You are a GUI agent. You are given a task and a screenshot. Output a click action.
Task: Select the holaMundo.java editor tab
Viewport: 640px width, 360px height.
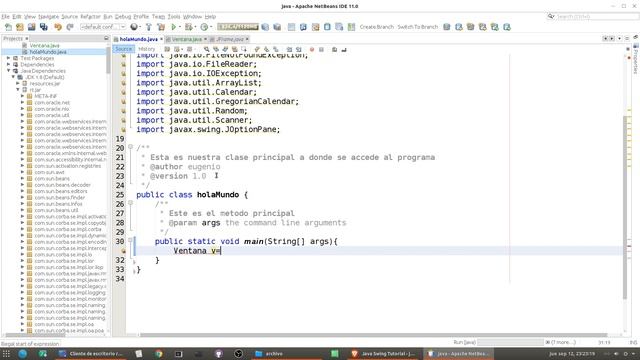point(138,39)
